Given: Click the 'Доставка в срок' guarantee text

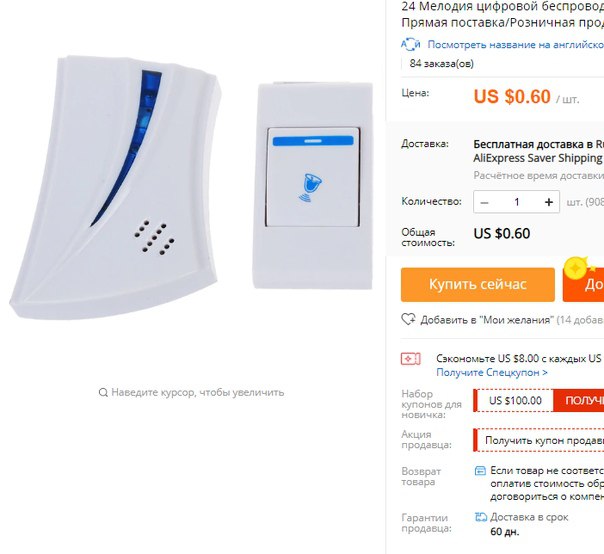Looking at the screenshot, I should click(x=529, y=517).
